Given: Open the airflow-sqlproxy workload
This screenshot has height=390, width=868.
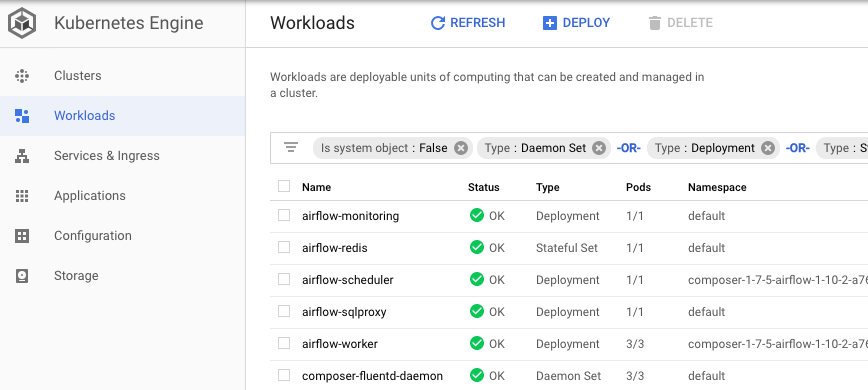Looking at the screenshot, I should pos(344,312).
